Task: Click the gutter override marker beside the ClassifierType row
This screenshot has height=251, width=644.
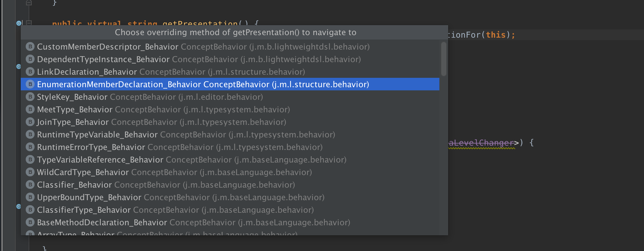Action: click(19, 206)
